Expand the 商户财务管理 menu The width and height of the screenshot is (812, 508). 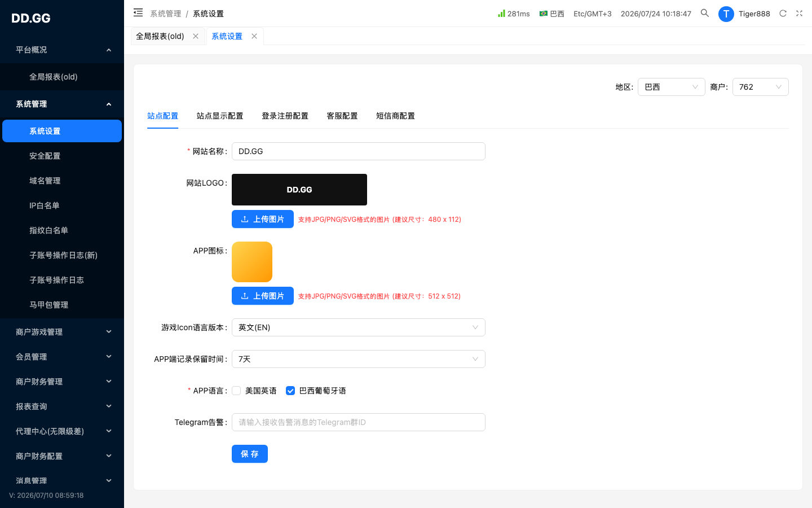(x=62, y=382)
